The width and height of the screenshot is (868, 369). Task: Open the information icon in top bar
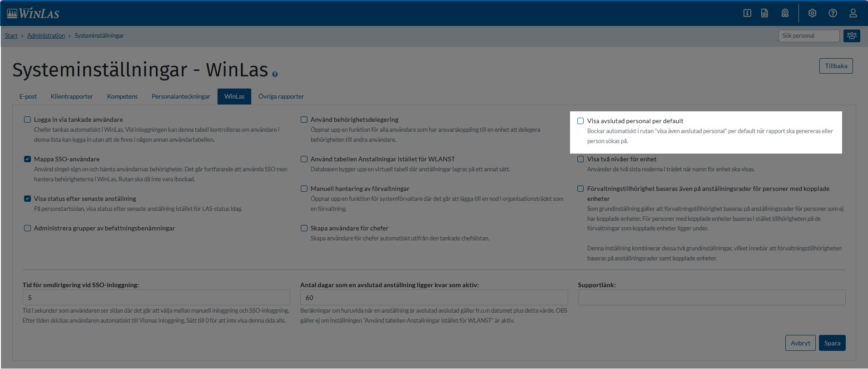(x=747, y=13)
